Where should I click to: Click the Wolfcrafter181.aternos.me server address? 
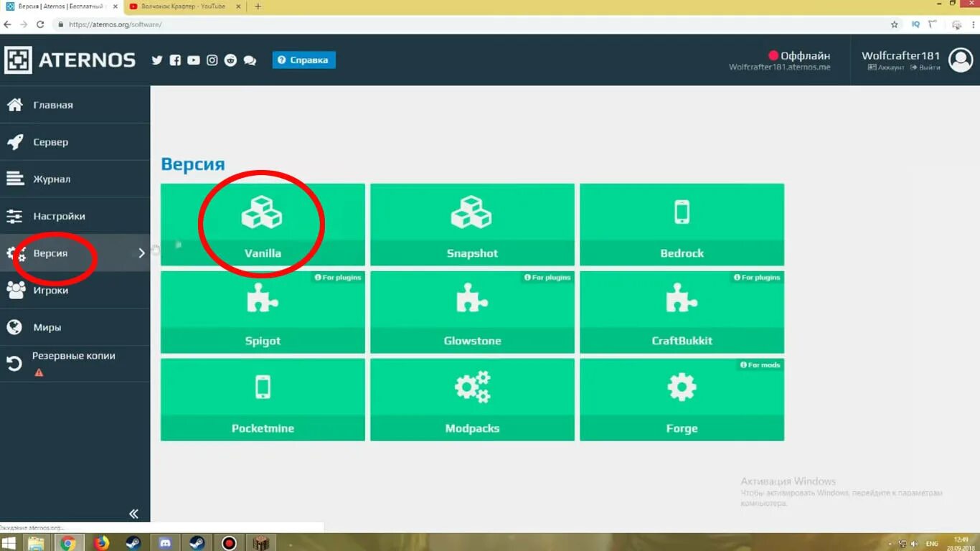coord(779,67)
